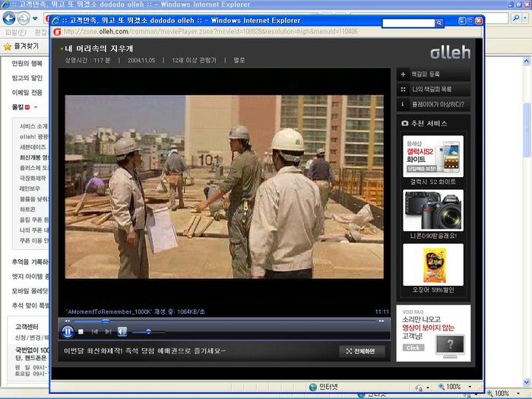Screen dimensions: 532x399
Task: Open 하트콘 link in background sidebar
Action: pos(27,209)
